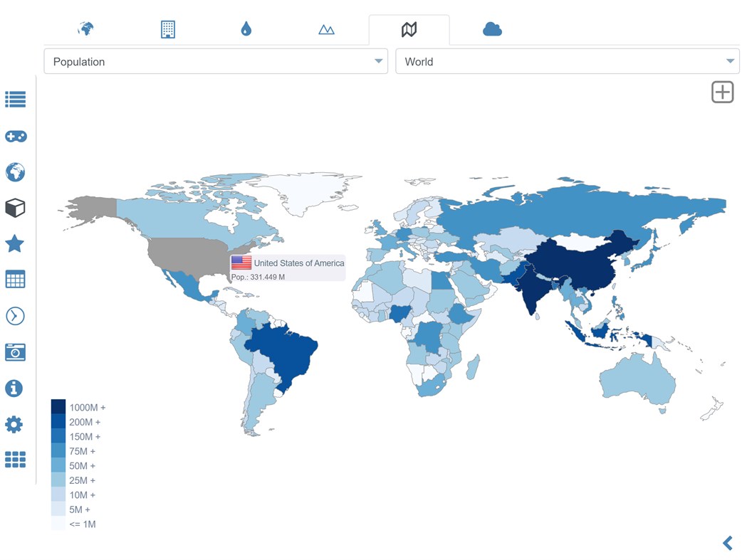
Task: Select the mountains tab
Action: 325,28
